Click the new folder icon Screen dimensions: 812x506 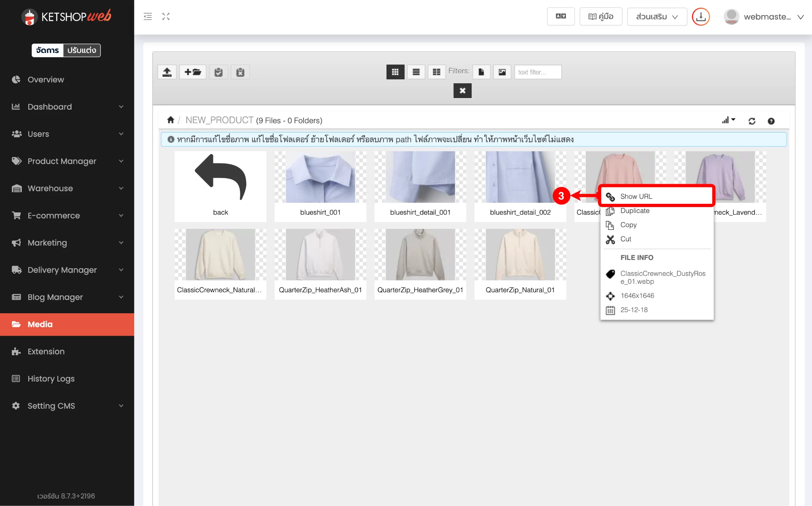coord(193,72)
